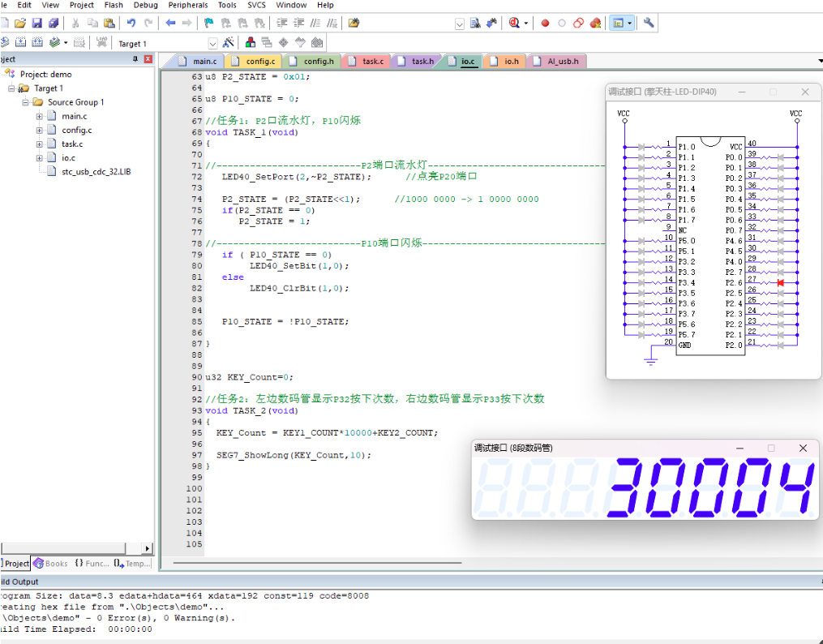The height and width of the screenshot is (644, 823).
Task: Switch to the main.c editor tab
Action: (x=199, y=62)
